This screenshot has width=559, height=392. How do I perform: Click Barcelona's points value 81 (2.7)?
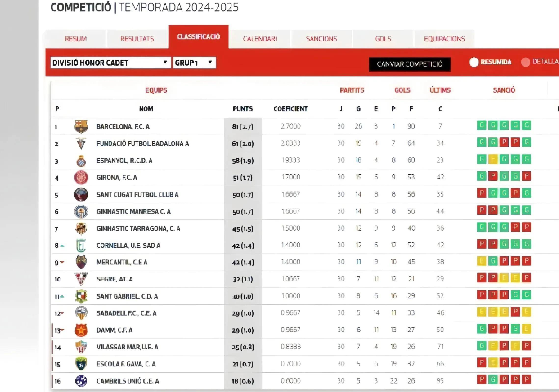pos(243,127)
